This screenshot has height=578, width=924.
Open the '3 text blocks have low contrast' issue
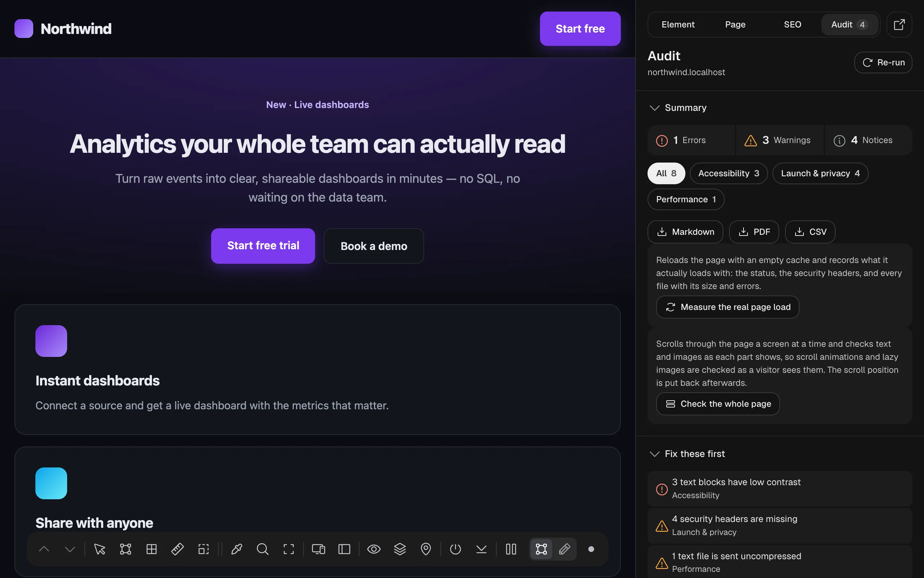tap(780, 488)
